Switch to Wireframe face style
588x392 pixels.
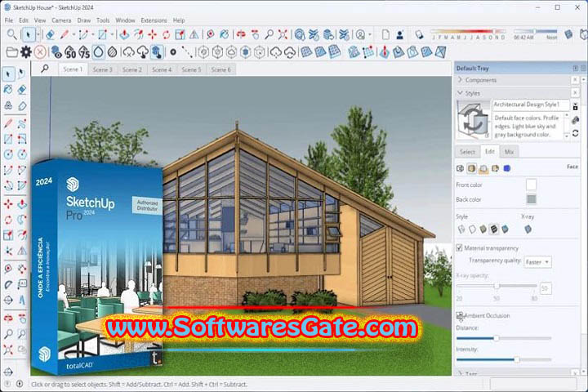461,229
